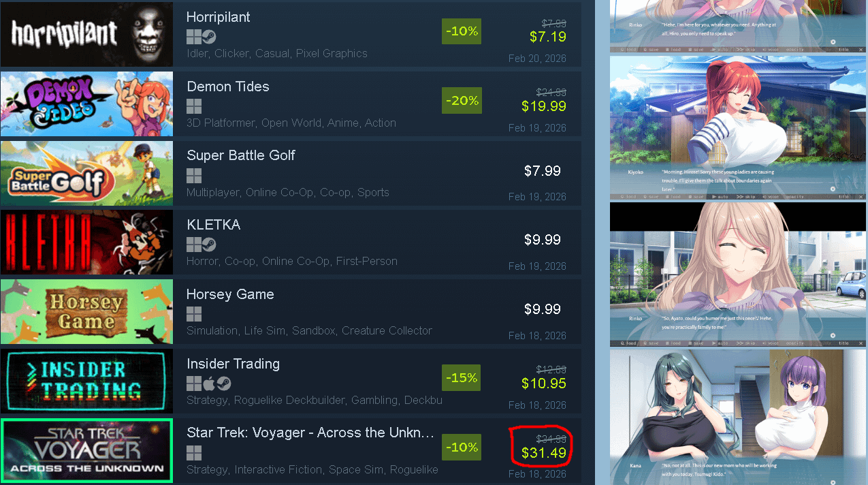
Task: Select the Super Battle Golf capsule image
Action: 86,173
